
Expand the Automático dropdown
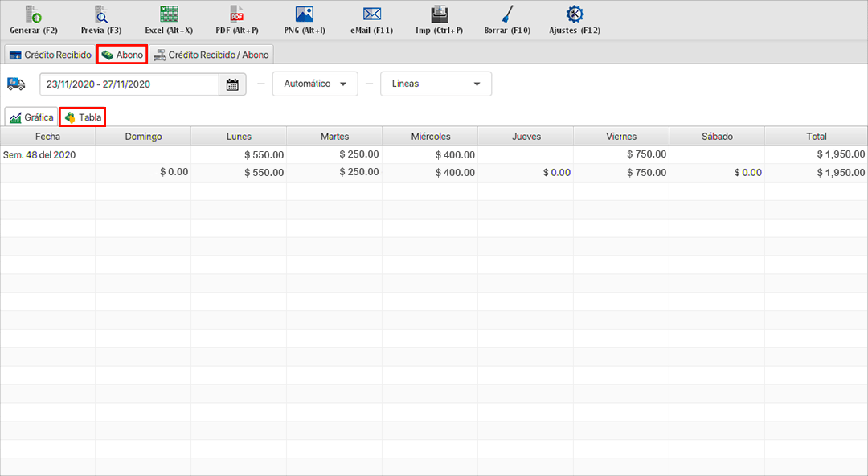(315, 84)
